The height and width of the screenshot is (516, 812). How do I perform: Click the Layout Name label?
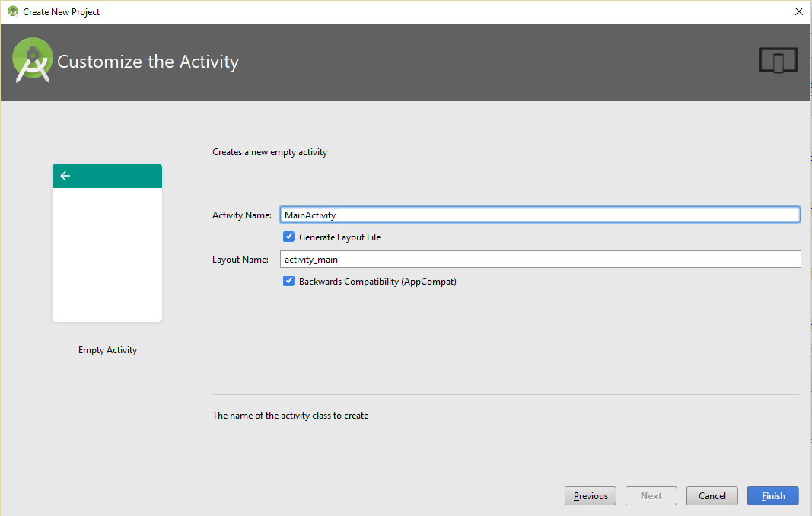(240, 259)
